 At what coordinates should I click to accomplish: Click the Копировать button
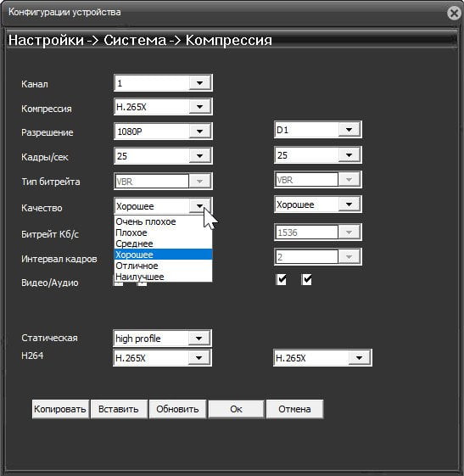[x=60, y=409]
